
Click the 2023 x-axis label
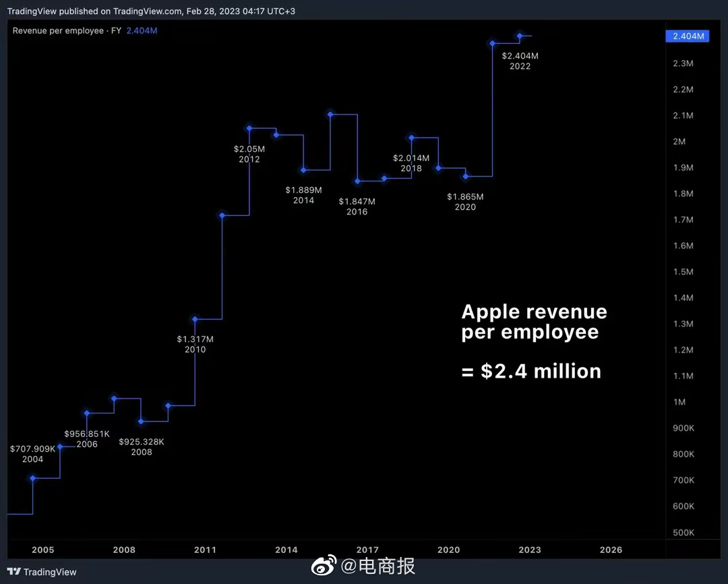pos(530,550)
